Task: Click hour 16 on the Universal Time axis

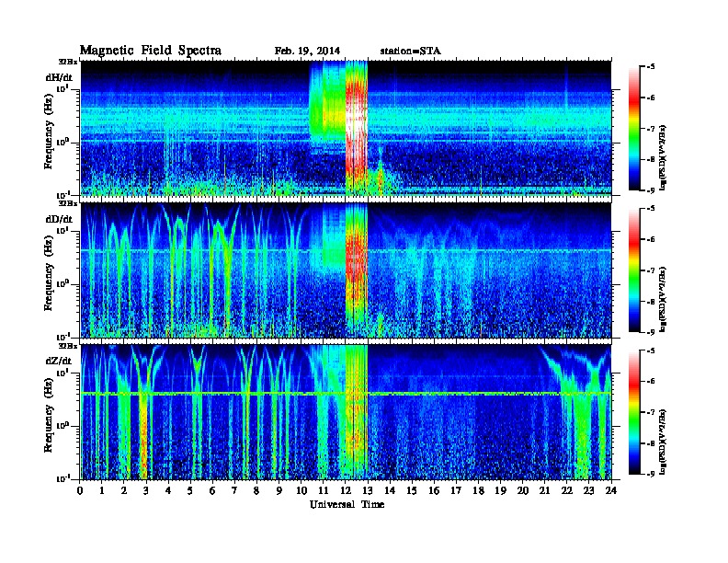Action: 434,491
